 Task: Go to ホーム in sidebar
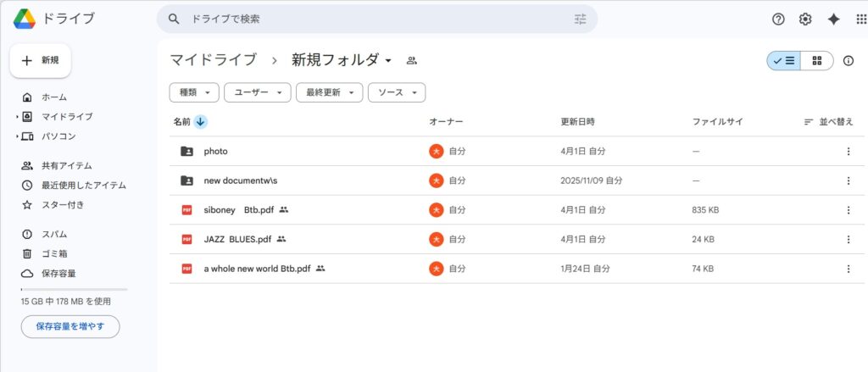[x=53, y=97]
